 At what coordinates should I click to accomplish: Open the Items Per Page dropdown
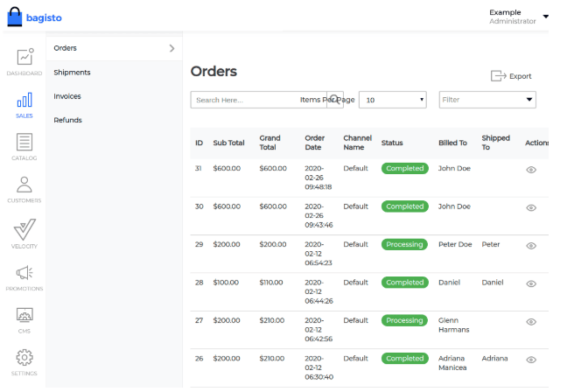(392, 100)
